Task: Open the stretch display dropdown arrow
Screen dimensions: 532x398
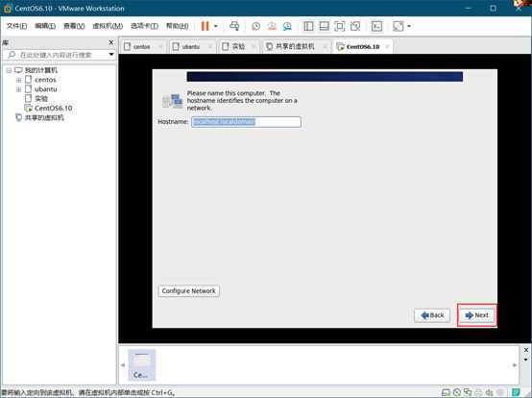Action: tap(409, 26)
